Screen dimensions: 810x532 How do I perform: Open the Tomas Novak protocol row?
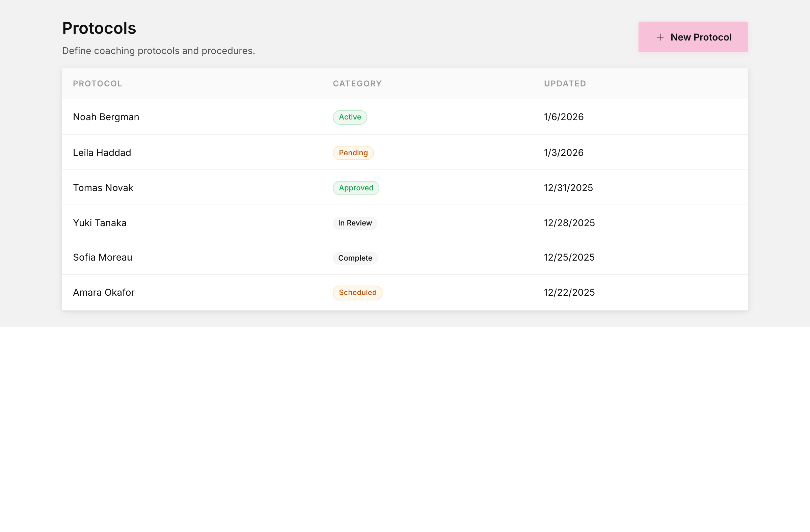coord(405,188)
